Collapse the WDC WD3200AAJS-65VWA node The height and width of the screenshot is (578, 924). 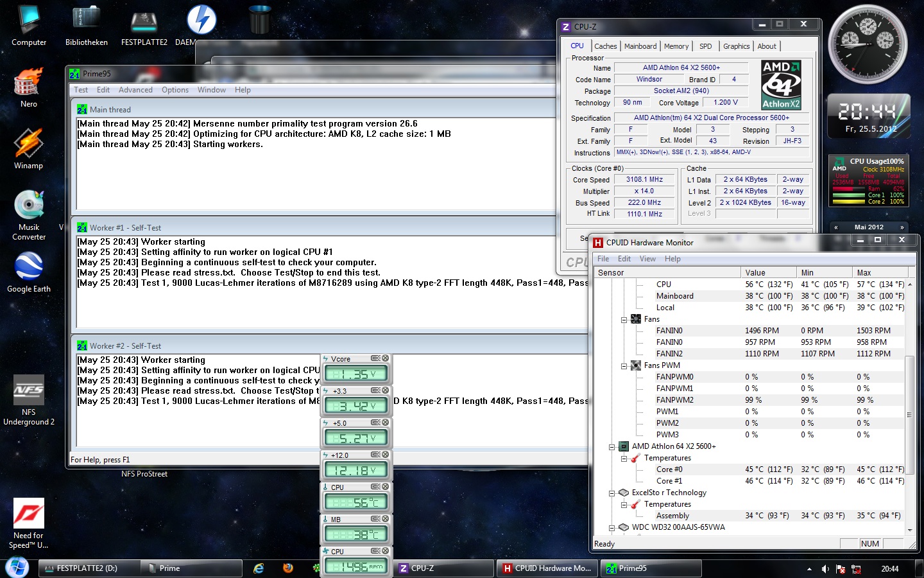pos(612,527)
